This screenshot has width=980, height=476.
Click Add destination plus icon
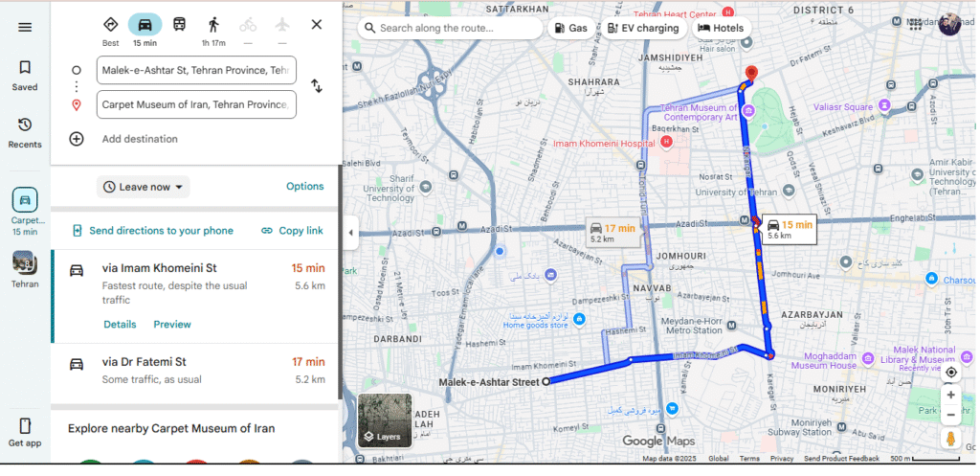[x=77, y=139]
